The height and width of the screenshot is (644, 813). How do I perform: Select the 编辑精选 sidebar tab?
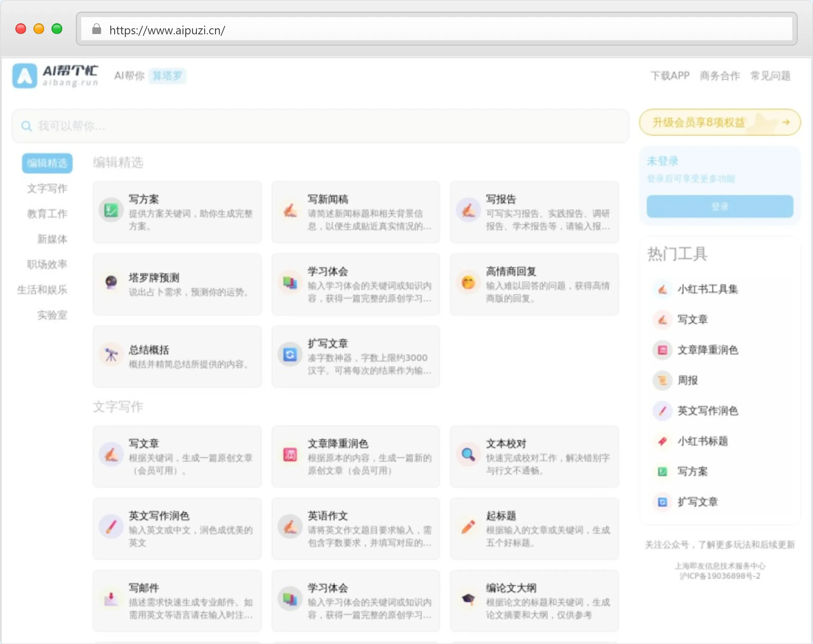point(47,163)
